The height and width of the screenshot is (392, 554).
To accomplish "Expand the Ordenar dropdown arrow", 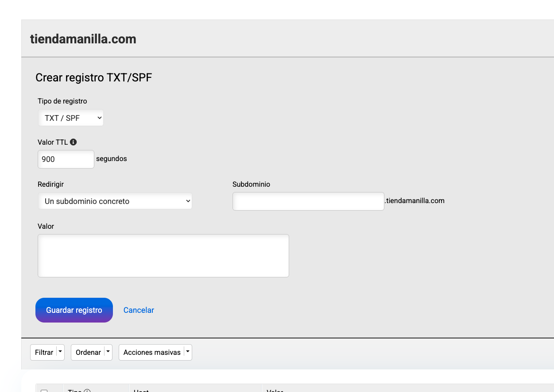I will pyautogui.click(x=108, y=352).
